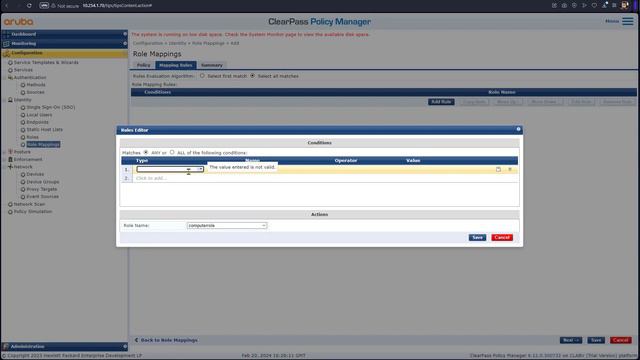Click the Identity node icon
This screenshot has width=640, height=360.
pyautogui.click(x=10, y=100)
